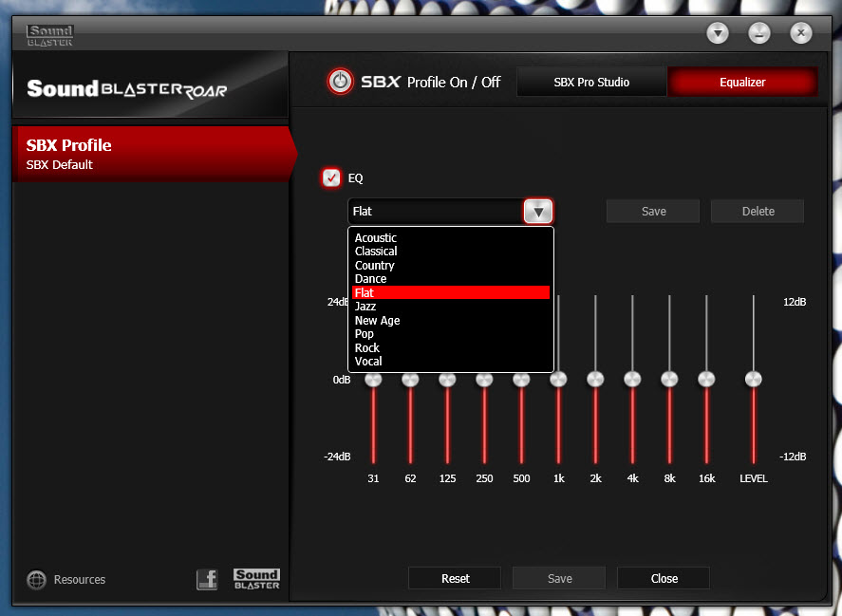Click the Sound Blaster Roar product logo

pos(127,88)
